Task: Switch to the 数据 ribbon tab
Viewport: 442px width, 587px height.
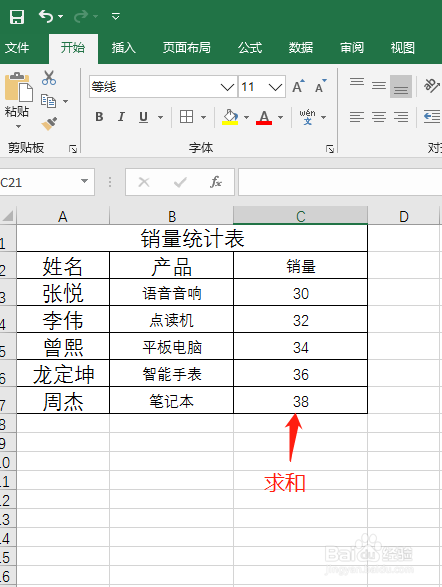Action: pyautogui.click(x=301, y=48)
